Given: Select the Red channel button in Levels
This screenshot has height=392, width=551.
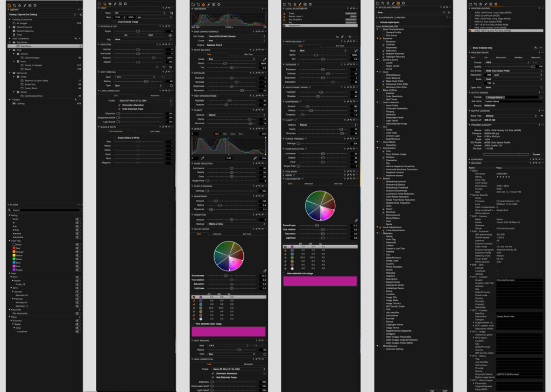Looking at the screenshot, I should click(225, 134).
